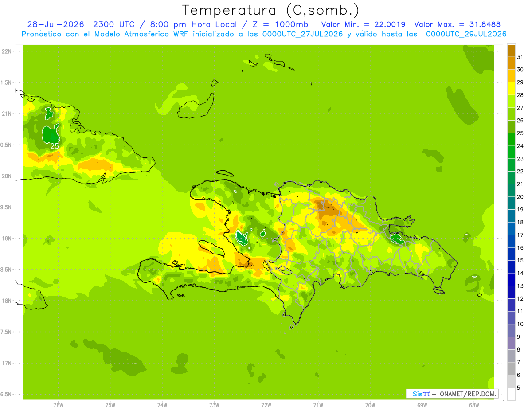Screen dimensions: 532x411
Task: Click the '6.5N' latitude axis label
Action: pyautogui.click(x=7, y=394)
